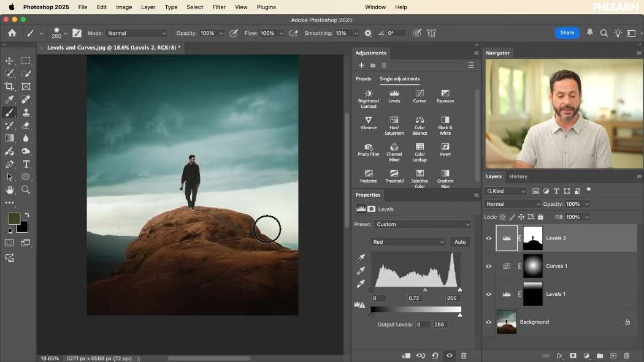Add a Vibrance adjustment
The width and height of the screenshot is (644, 362).
(369, 123)
